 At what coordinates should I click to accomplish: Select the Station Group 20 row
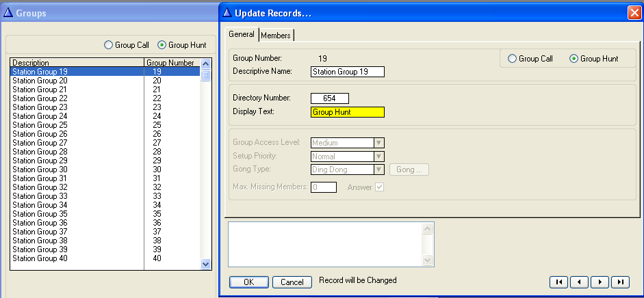pyautogui.click(x=105, y=81)
